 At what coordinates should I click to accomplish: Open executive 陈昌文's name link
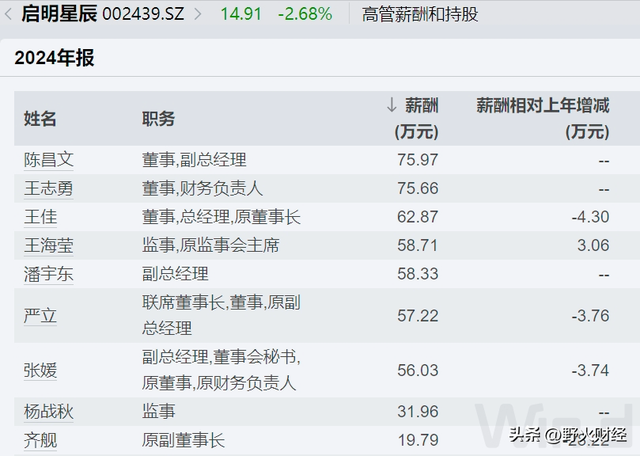49,159
